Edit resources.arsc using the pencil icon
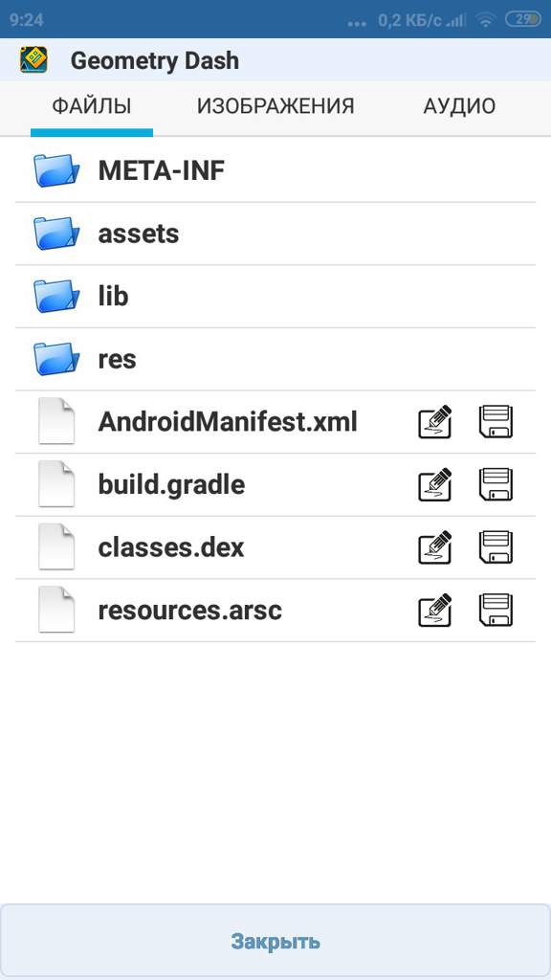551x980 pixels. (434, 610)
